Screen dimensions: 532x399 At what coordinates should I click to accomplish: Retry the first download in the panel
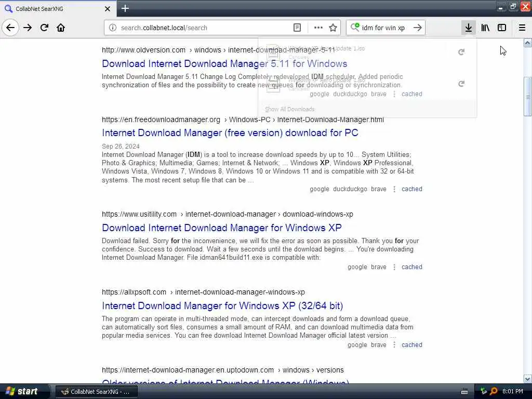tap(461, 52)
